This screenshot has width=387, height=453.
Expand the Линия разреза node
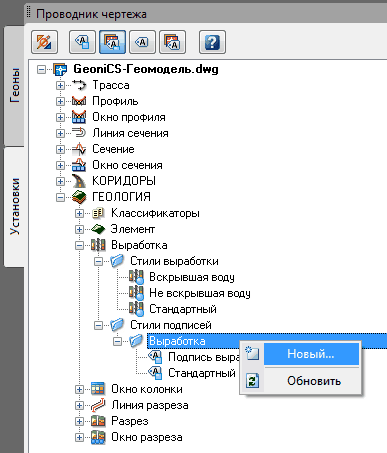pyautogui.click(x=79, y=405)
